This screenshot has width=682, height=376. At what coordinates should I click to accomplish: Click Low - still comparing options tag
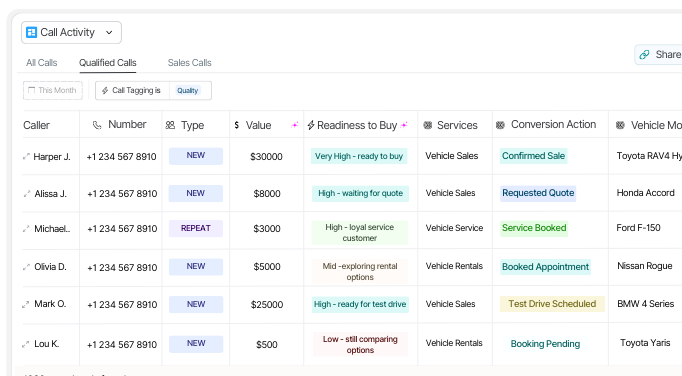360,344
